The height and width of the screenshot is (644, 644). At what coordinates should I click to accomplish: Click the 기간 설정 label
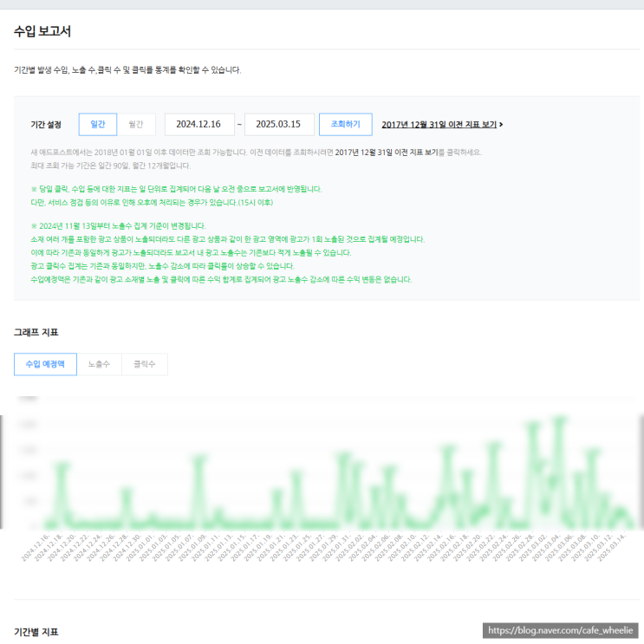click(x=46, y=125)
